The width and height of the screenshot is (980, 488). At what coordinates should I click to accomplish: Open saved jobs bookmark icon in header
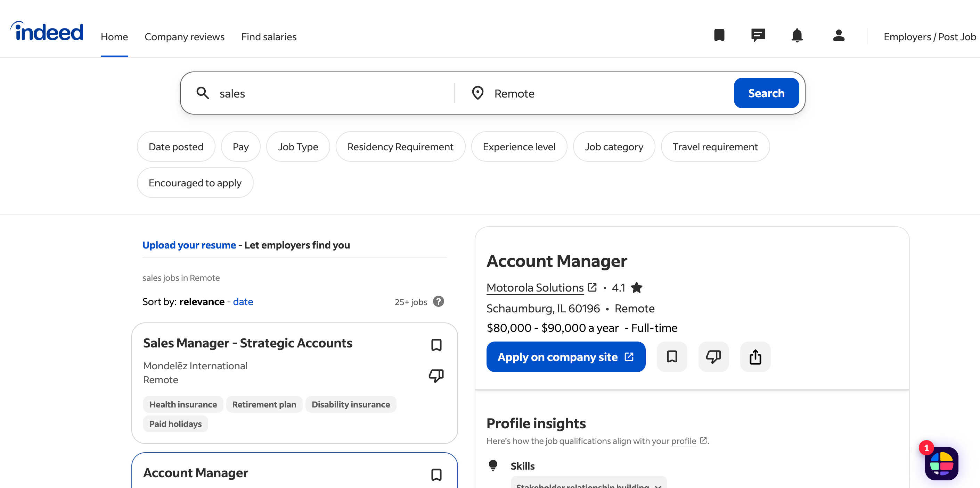[719, 35]
